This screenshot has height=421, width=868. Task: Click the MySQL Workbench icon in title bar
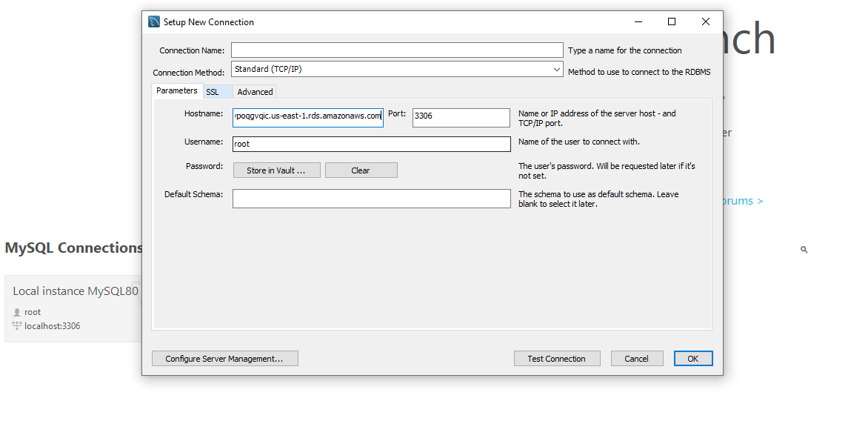click(x=154, y=22)
